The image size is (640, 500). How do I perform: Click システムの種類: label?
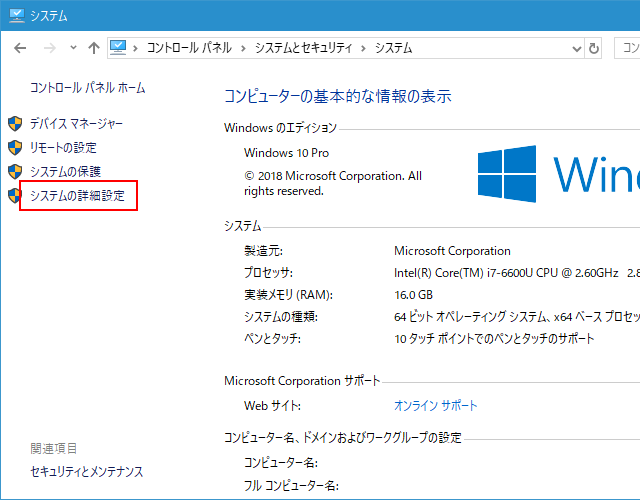click(281, 316)
